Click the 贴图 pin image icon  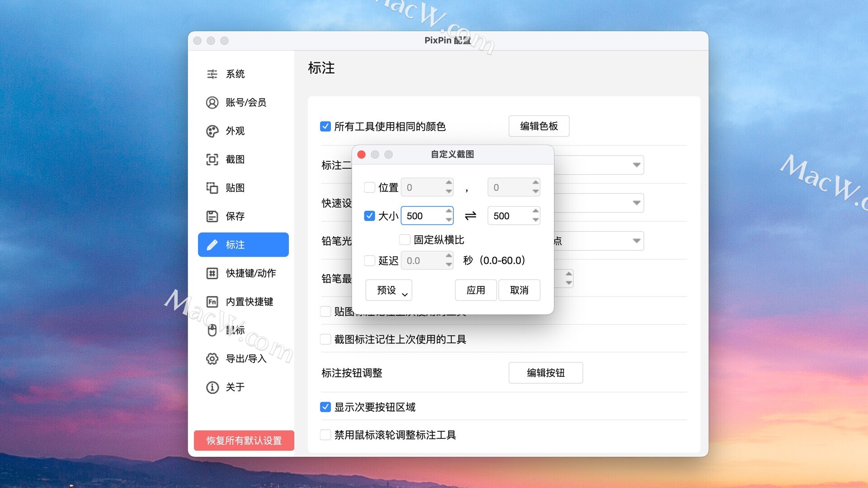point(212,188)
